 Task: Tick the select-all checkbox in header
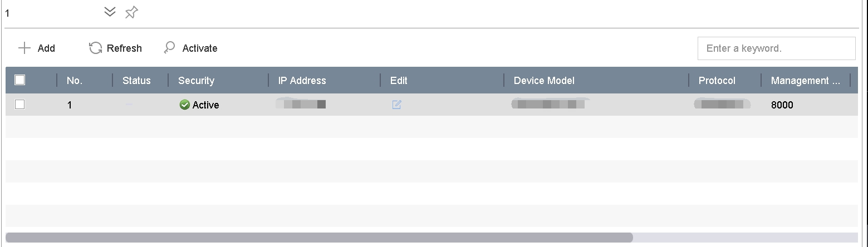click(19, 80)
